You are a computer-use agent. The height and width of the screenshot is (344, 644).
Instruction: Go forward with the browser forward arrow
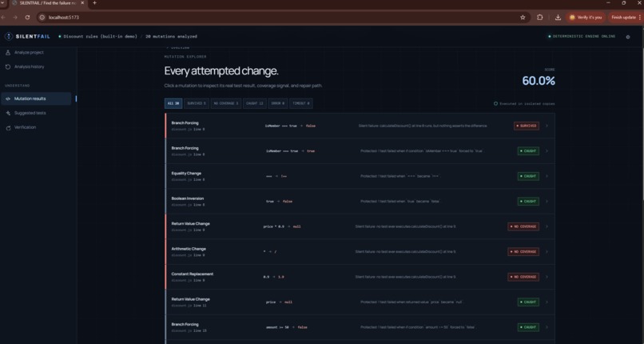[x=15, y=18]
